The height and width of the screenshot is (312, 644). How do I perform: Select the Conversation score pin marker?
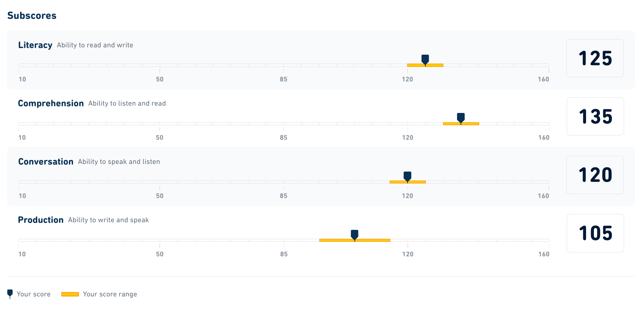407,176
